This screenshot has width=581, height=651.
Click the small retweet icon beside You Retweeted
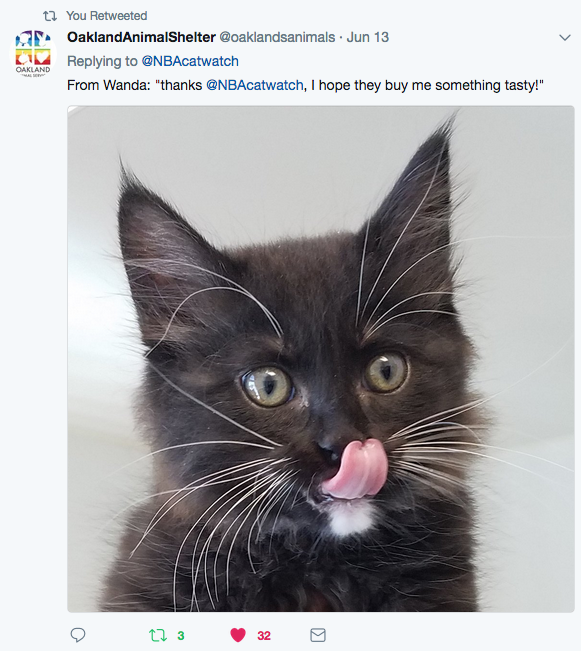50,16
